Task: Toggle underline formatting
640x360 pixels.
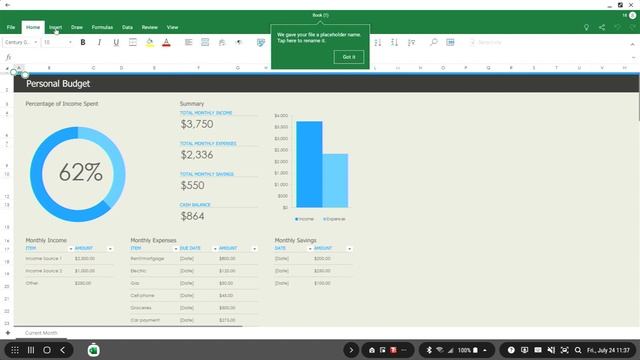Action: click(x=116, y=42)
